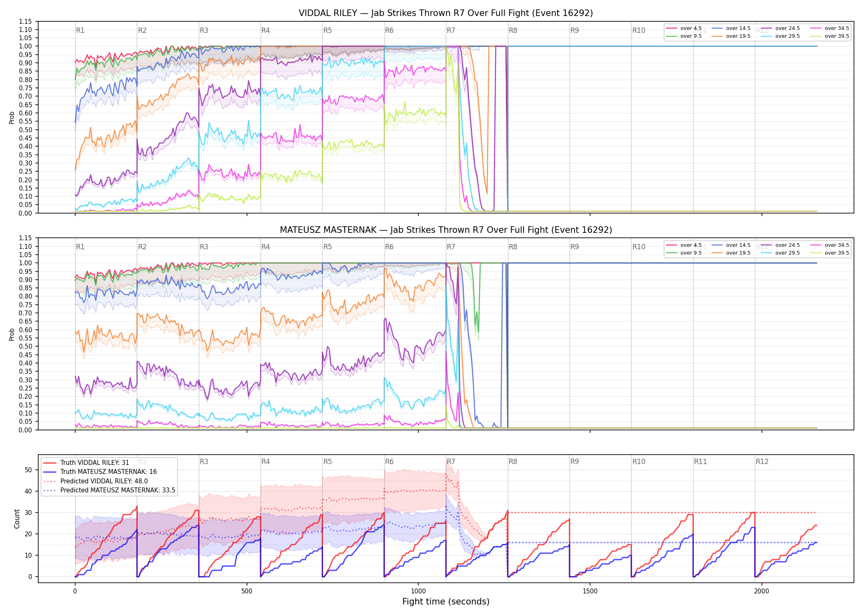This screenshot has width=863, height=616.
Task: Click 'Truth MATEUSZ MASTERNAK: 16' legend entry
Action: point(100,472)
